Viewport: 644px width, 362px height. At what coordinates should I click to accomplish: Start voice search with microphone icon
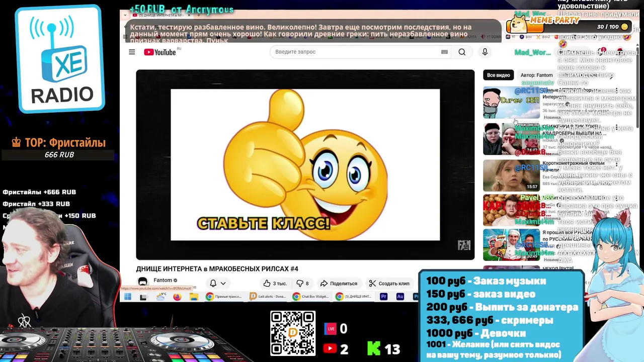485,52
